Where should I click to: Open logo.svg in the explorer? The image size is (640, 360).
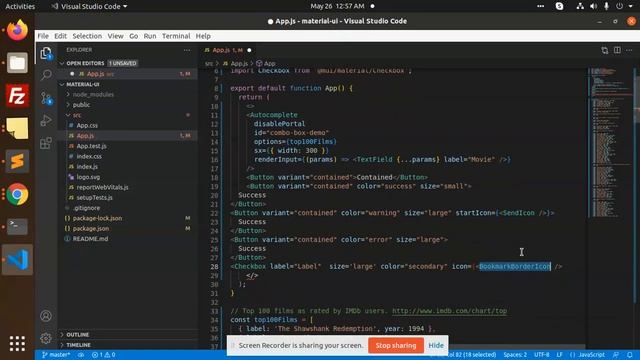(88, 177)
